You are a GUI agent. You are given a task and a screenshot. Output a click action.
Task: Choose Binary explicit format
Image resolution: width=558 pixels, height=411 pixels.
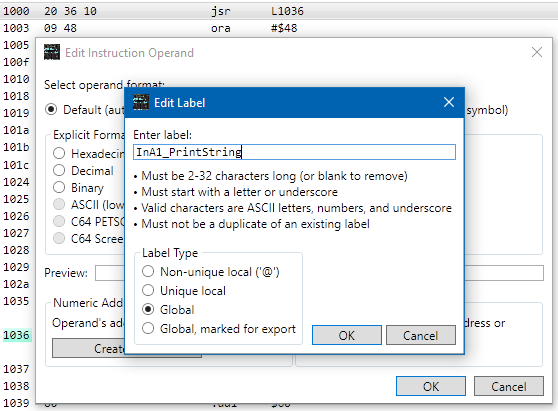[59, 188]
